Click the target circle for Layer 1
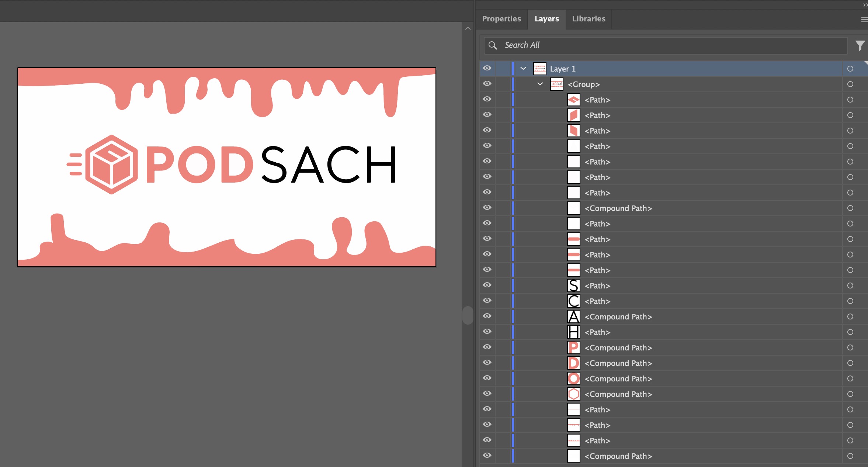Image resolution: width=868 pixels, height=467 pixels. (x=850, y=69)
